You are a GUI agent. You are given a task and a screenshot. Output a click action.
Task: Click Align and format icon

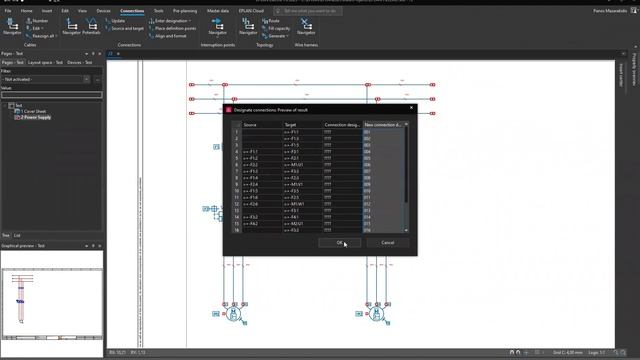[151, 36]
